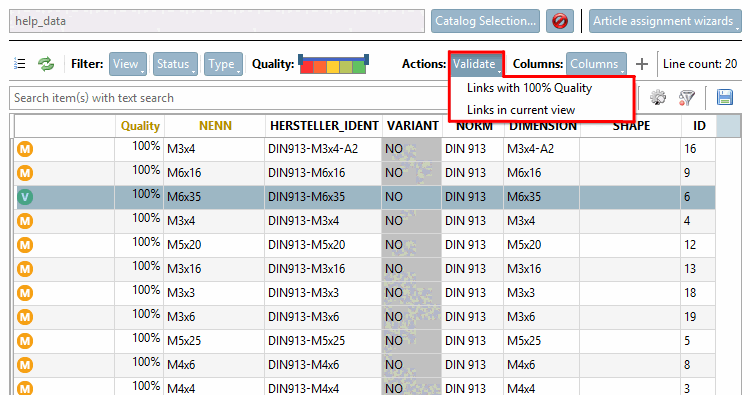Open the Validate actions dropdown

point(476,64)
